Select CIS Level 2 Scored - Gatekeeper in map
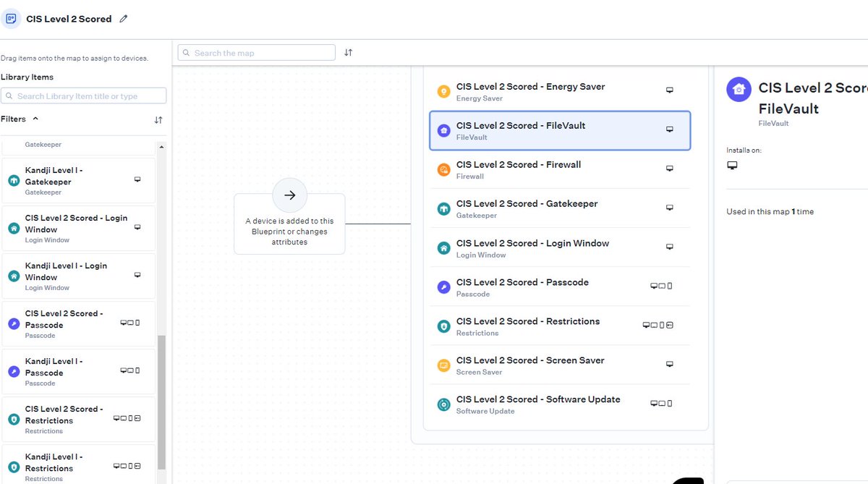Image resolution: width=868 pixels, height=484 pixels. 561,209
